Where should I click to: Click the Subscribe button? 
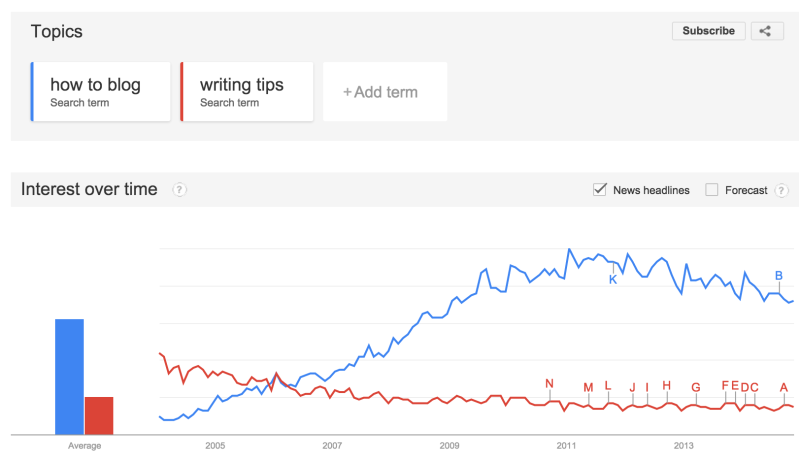(709, 31)
